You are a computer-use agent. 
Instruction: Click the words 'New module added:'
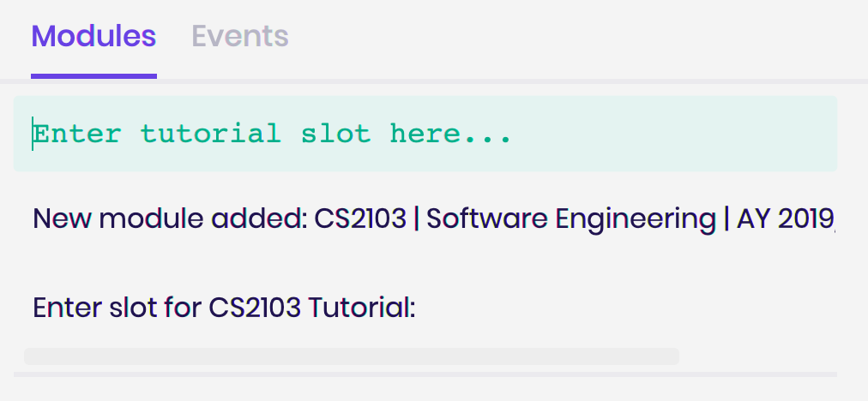(x=170, y=219)
